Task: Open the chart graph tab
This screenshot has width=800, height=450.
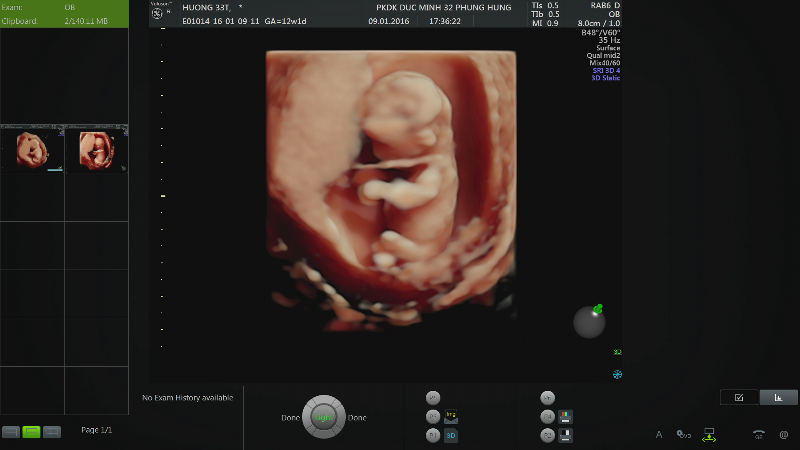Action: pos(778,397)
